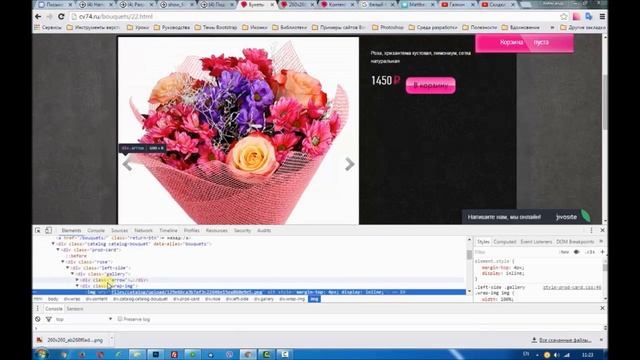Screen dimensions: 640x360
Task: Collapse the div class prod-card node
Action: (58, 250)
